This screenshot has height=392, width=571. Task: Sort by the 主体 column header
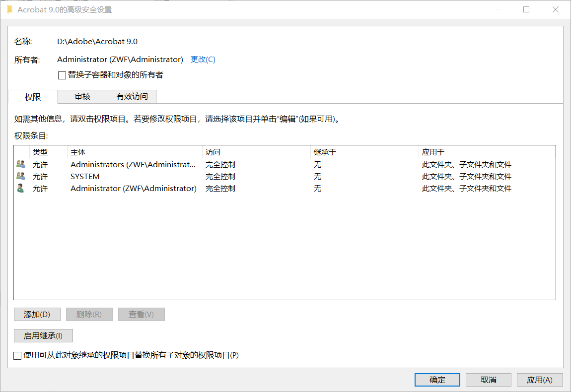click(x=135, y=152)
